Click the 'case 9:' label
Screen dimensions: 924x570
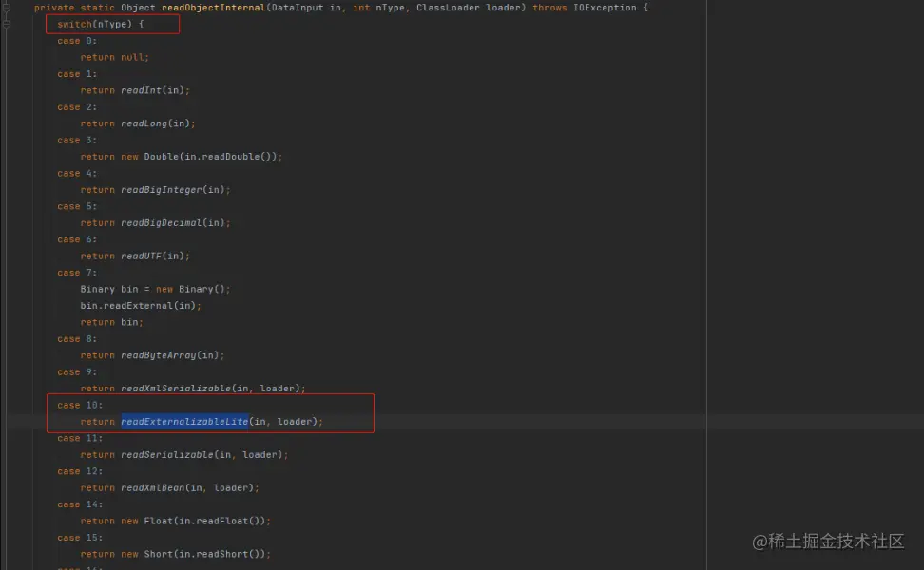(x=77, y=372)
